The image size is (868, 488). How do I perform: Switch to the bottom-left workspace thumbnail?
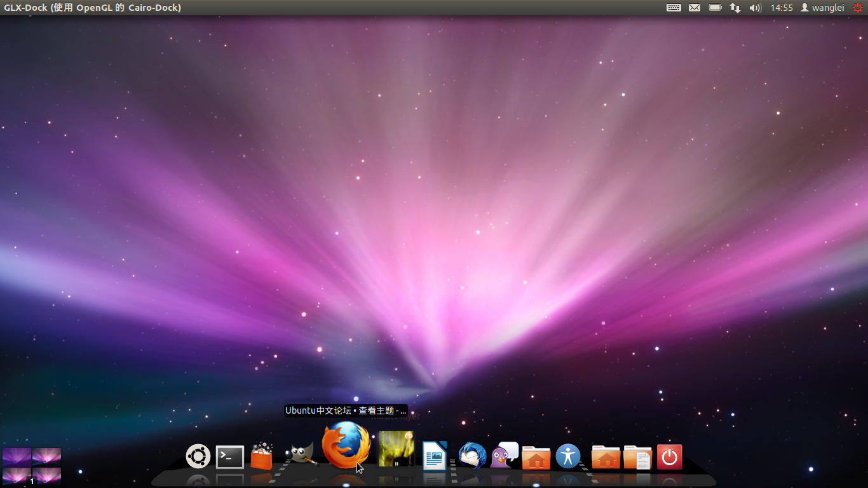[17, 477]
